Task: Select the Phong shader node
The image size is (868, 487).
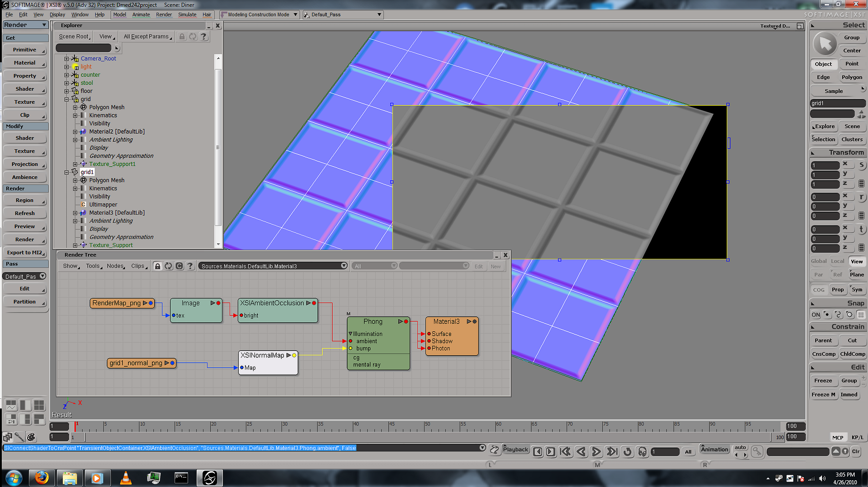Action: (x=378, y=343)
